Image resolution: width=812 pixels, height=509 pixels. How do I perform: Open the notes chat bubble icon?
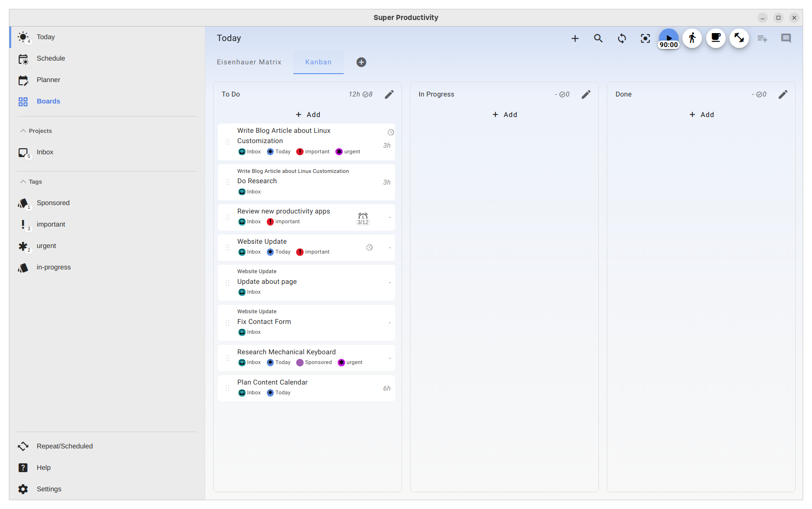(x=786, y=39)
